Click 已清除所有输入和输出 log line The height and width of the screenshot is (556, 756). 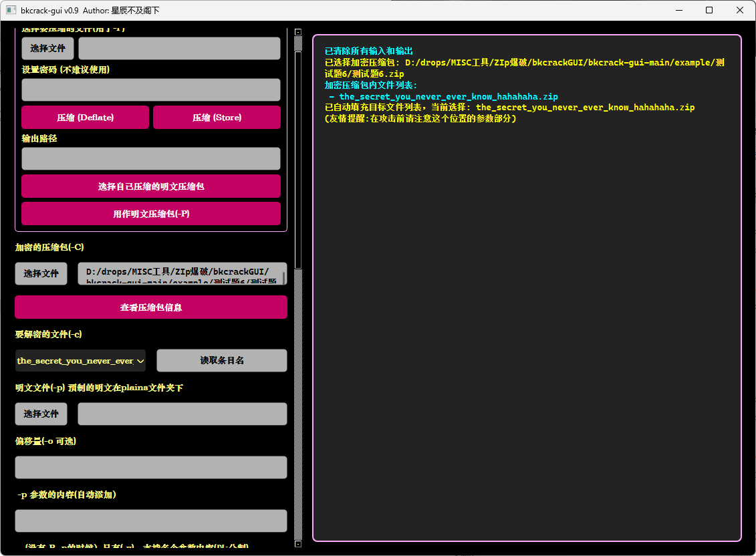click(x=369, y=51)
